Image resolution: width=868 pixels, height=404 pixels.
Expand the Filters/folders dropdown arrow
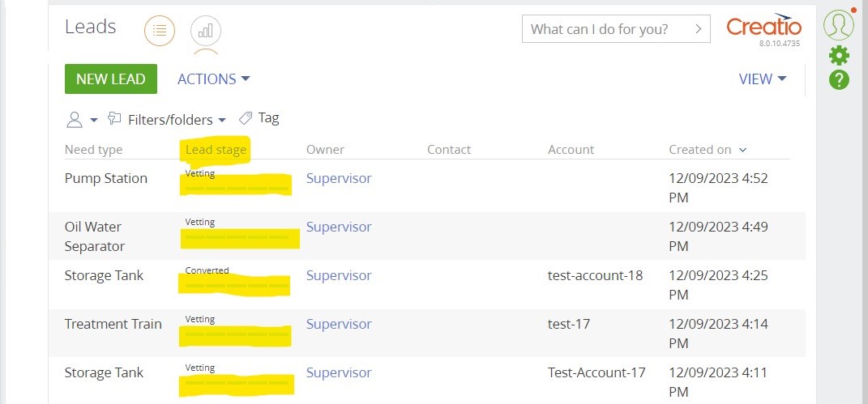coord(222,120)
